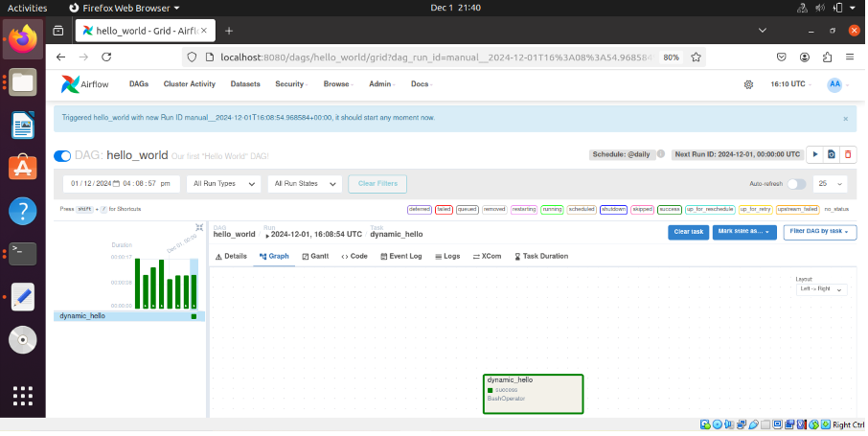Change the graph Layout Left to Right dropdown
This screenshot has height=436, width=868.
point(821,289)
